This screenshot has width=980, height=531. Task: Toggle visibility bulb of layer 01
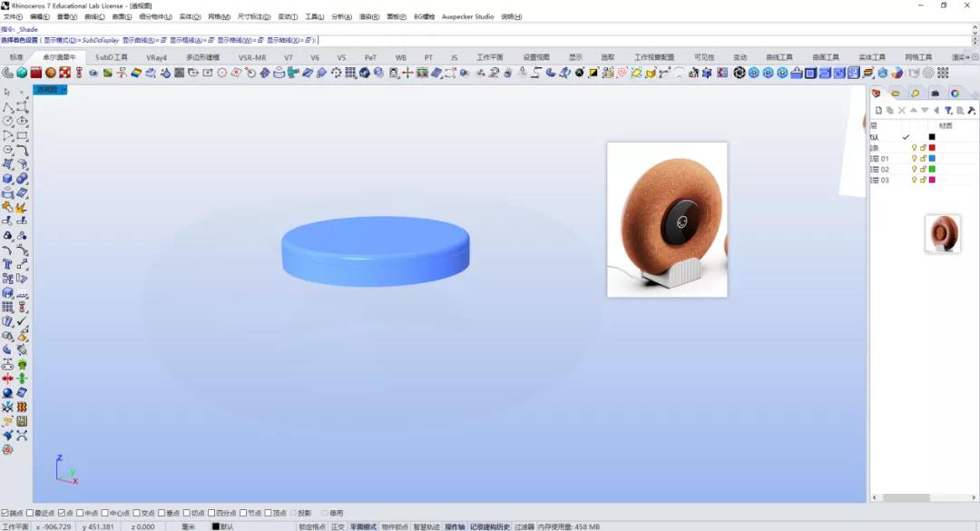click(x=914, y=159)
